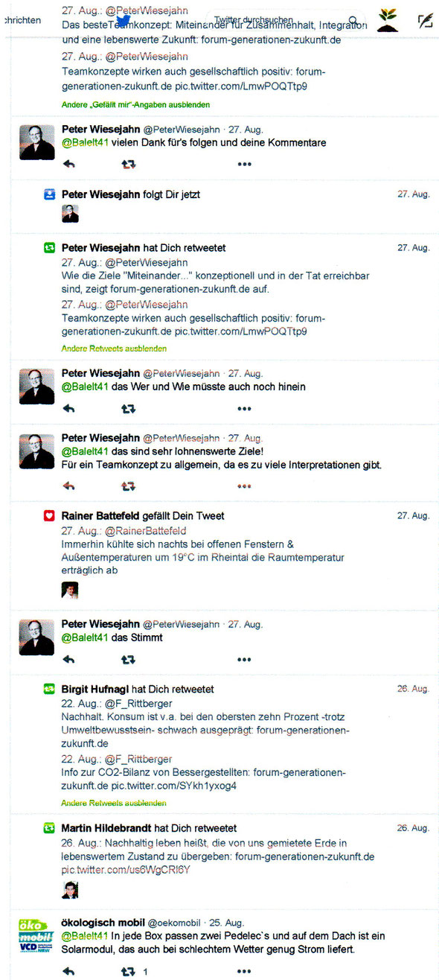This screenshot has width=439, height=980.
Task: Open profile menu via plant avatar
Action: (388, 19)
